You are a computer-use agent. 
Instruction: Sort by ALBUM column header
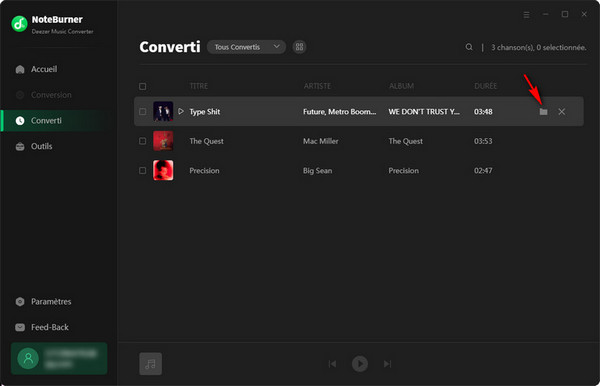click(x=401, y=86)
